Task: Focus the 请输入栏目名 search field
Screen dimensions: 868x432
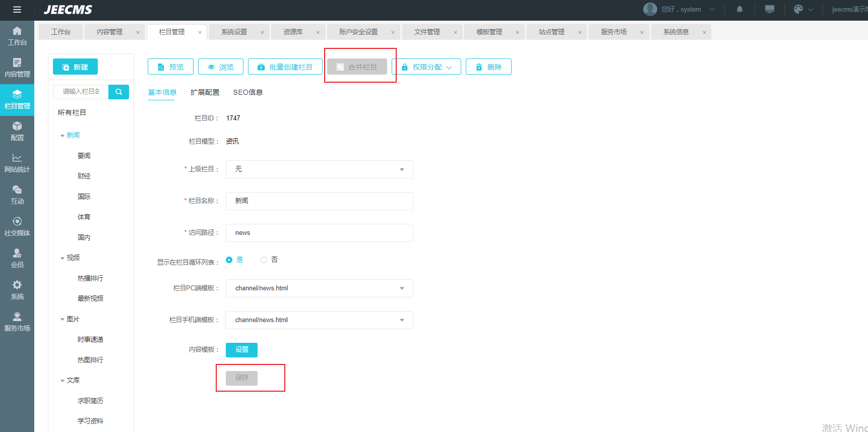Action: pos(81,92)
